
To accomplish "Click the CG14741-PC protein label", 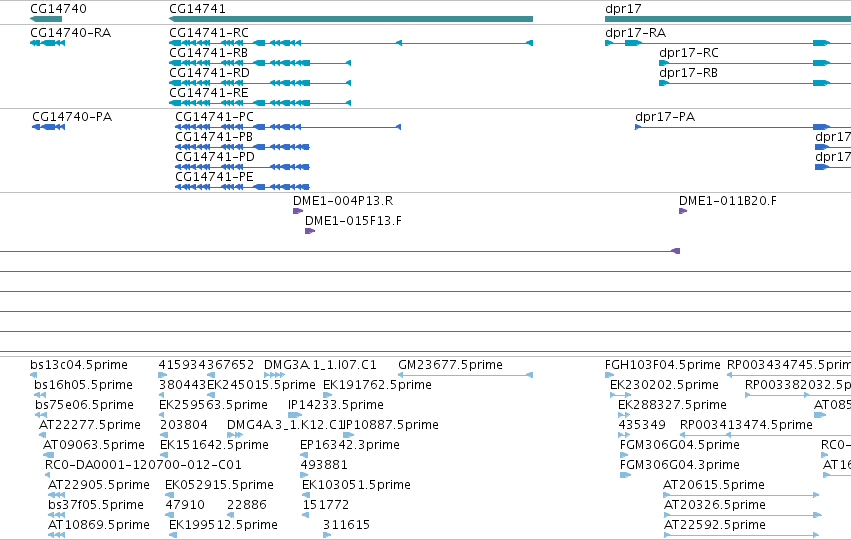I will coord(214,117).
